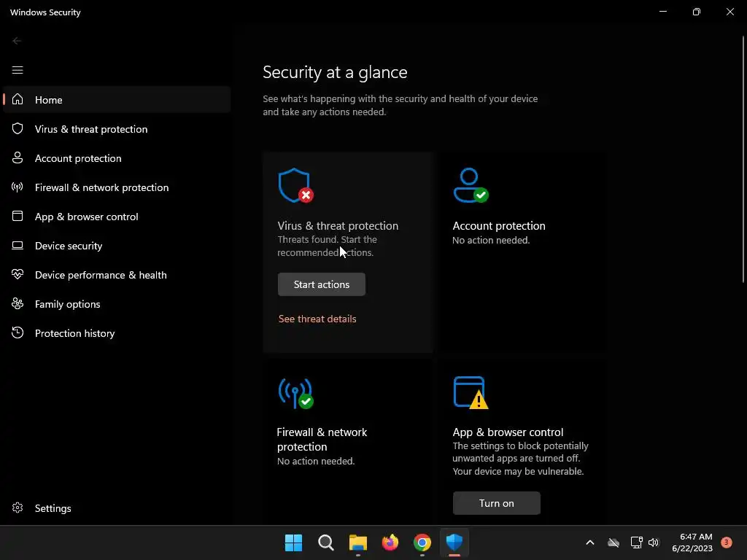The width and height of the screenshot is (747, 560).
Task: Click the Account protection card person icon with green check
Action: [471, 185]
